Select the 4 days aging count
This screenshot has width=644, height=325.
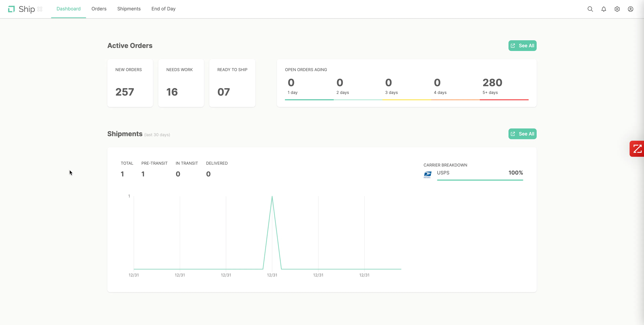[437, 83]
